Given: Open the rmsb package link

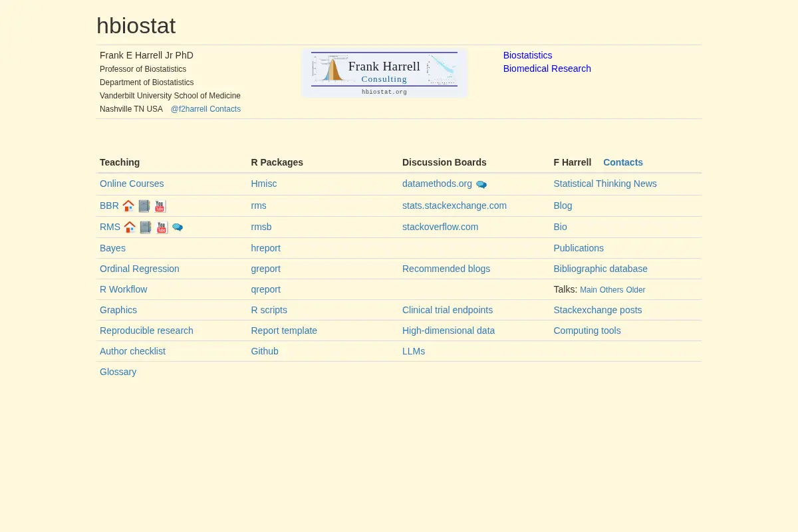Looking at the screenshot, I should click(261, 227).
